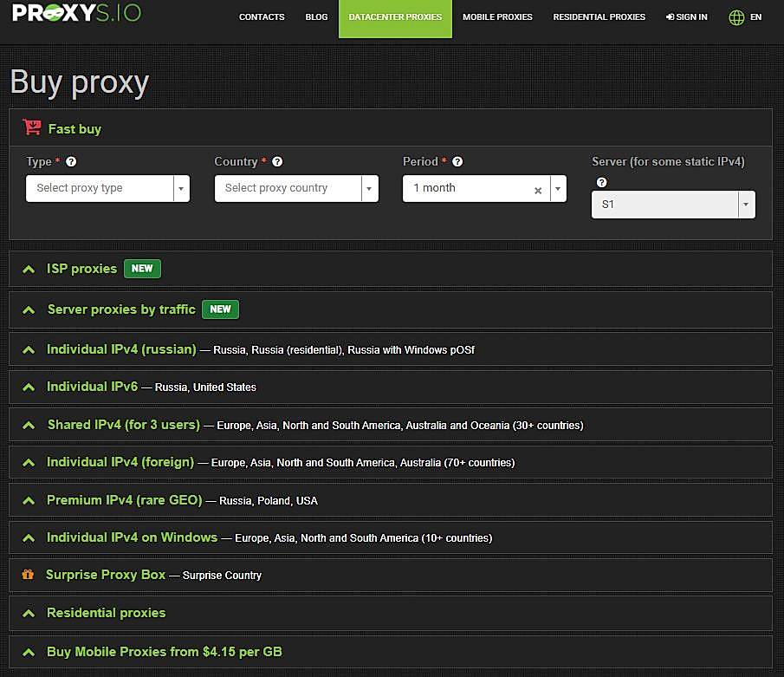Click 'Russia with Windows pOSf' description text

point(411,349)
